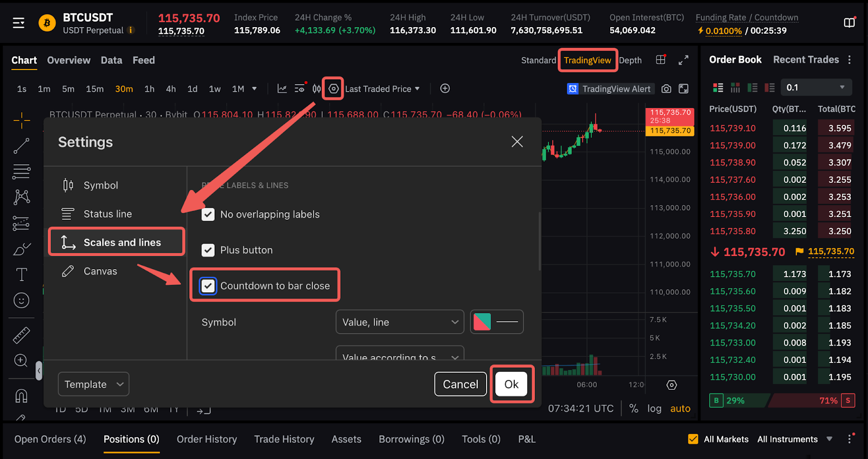This screenshot has height=459, width=868.
Task: Click the Symbol line color swatch
Action: pos(482,322)
